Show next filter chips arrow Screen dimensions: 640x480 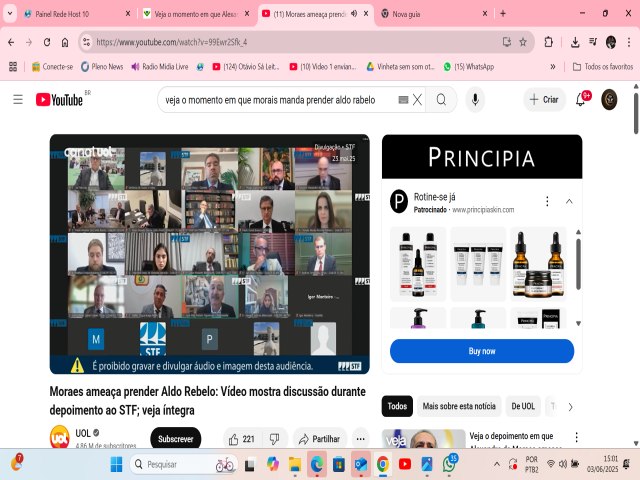(570, 407)
